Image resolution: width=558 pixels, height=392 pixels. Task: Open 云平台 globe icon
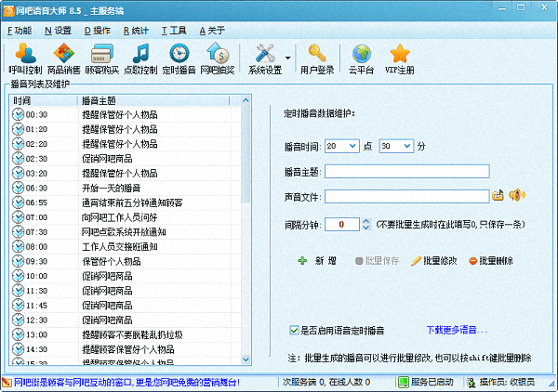click(x=361, y=59)
